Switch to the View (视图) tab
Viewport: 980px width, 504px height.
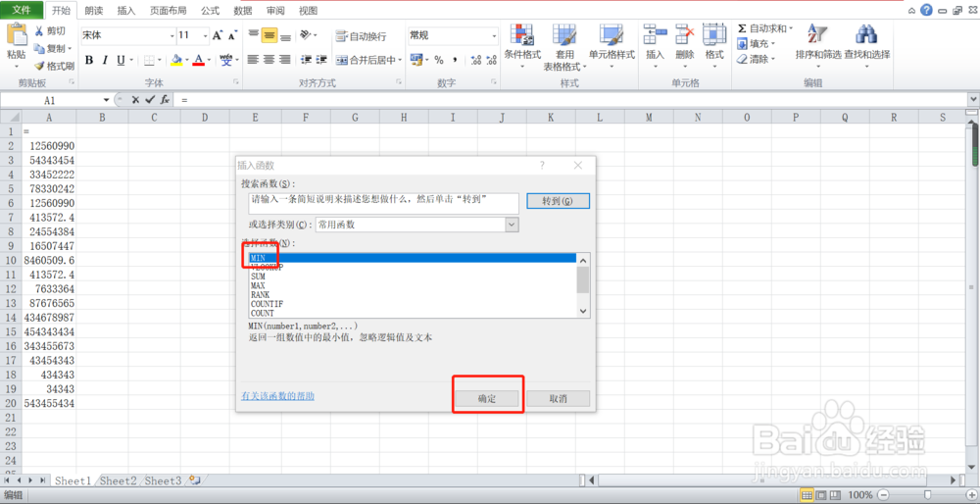pyautogui.click(x=308, y=11)
